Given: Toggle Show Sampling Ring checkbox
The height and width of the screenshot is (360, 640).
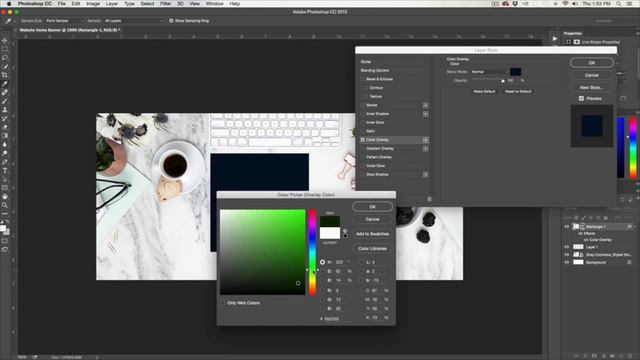Looking at the screenshot, I should tap(171, 20).
